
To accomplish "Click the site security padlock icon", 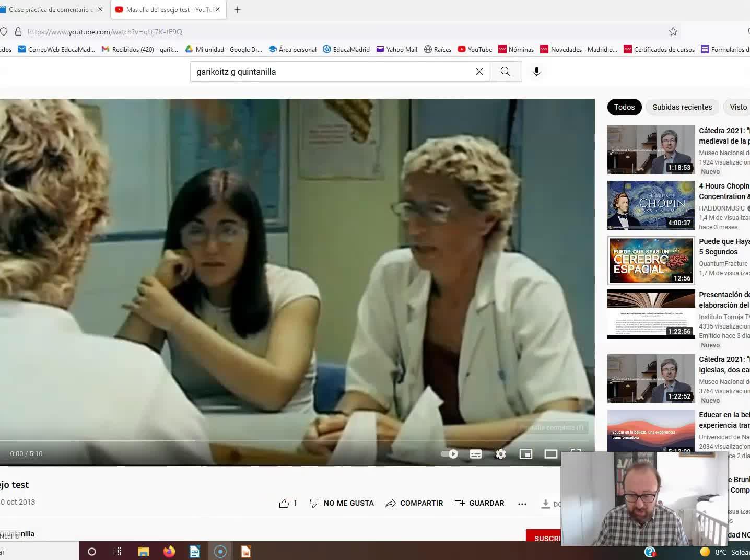I will (18, 31).
